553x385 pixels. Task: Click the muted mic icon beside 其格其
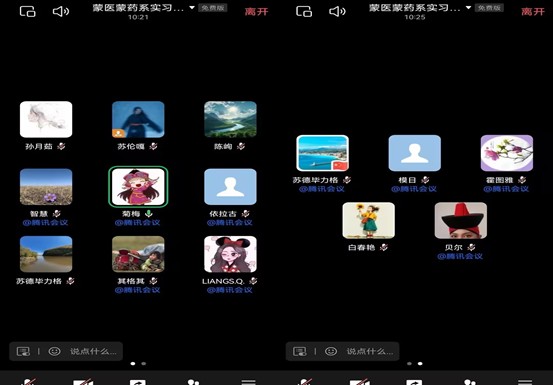pyautogui.click(x=153, y=281)
